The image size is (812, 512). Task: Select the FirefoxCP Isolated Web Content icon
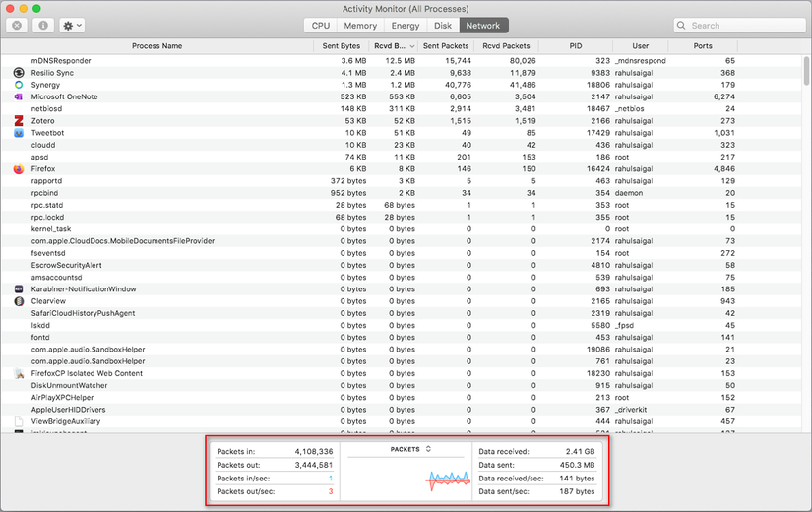pos(19,373)
